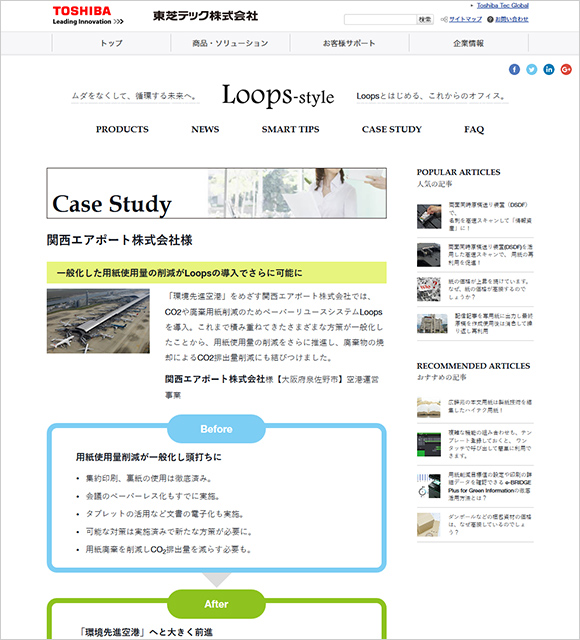The width and height of the screenshot is (580, 640).
Task: Click the TOSHIBA Leading Innovation logo
Action: pyautogui.click(x=88, y=16)
